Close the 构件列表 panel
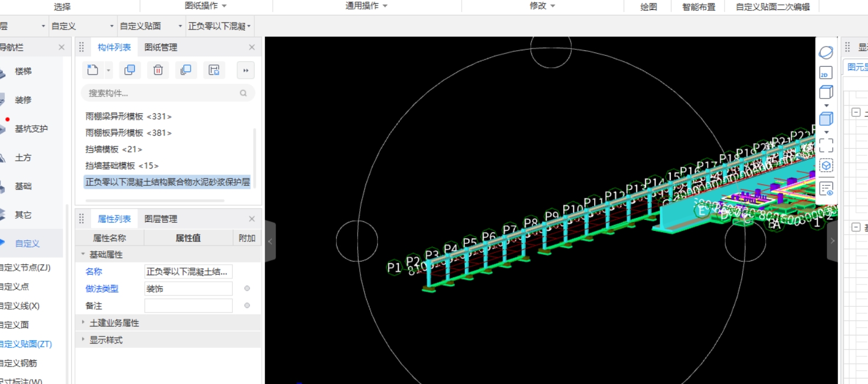The width and height of the screenshot is (868, 384). pos(252,48)
